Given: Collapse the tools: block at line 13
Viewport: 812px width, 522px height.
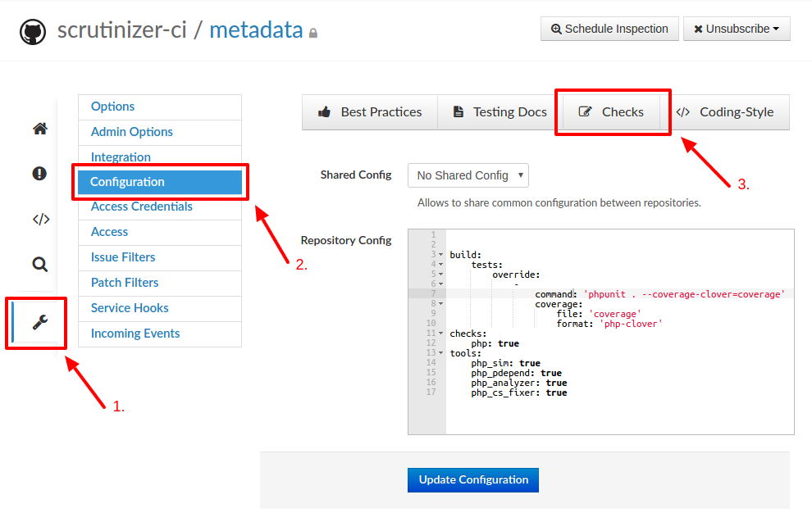Looking at the screenshot, I should point(440,353).
